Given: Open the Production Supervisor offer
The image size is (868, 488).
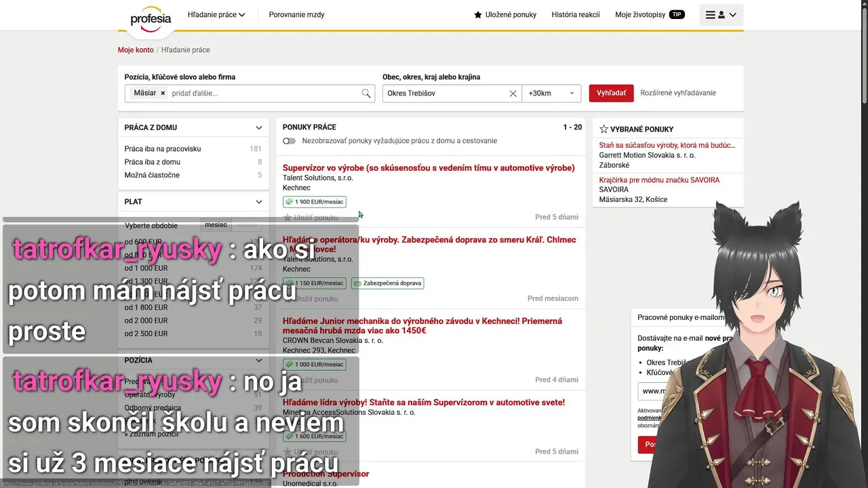Looking at the screenshot, I should [326, 474].
